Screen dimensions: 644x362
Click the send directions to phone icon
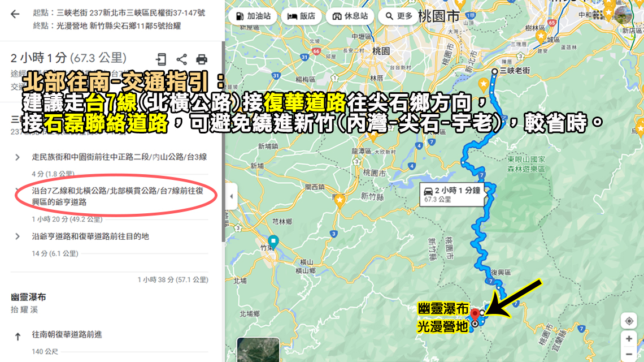(x=162, y=59)
